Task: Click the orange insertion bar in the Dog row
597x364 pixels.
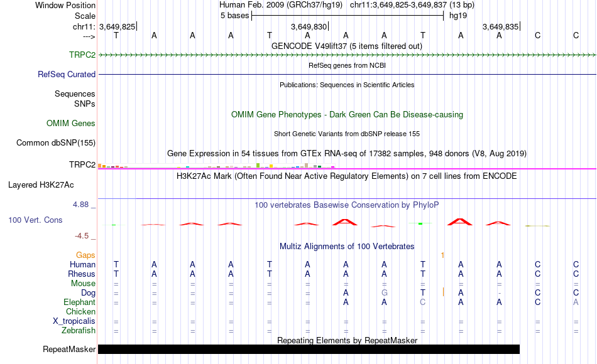Action: point(443,292)
